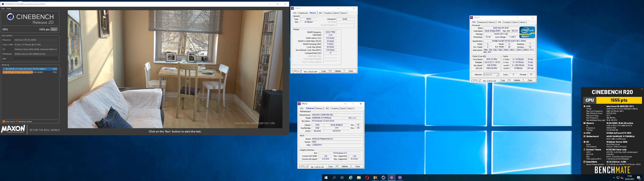Expand Tools arrow in Mainboard CPU-Z window

click(x=336, y=166)
